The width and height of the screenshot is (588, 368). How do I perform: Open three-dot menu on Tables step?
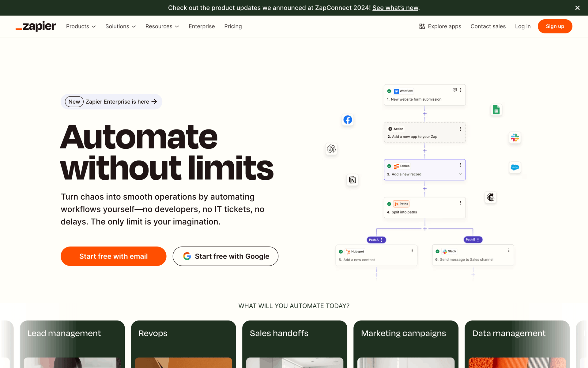click(x=460, y=165)
